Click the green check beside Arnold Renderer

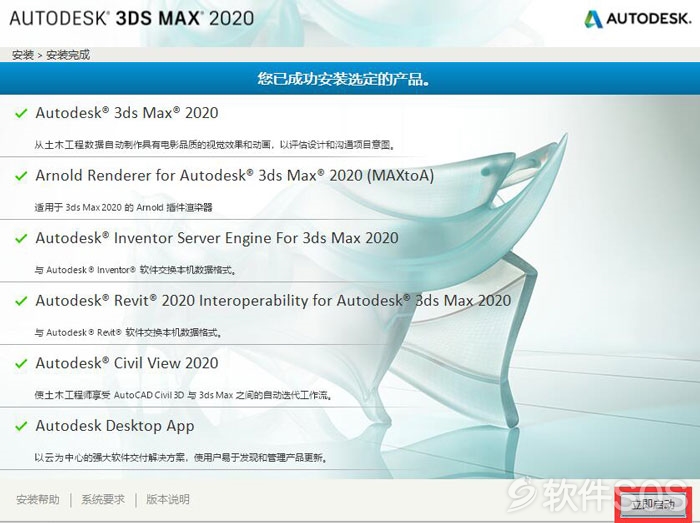(21, 175)
